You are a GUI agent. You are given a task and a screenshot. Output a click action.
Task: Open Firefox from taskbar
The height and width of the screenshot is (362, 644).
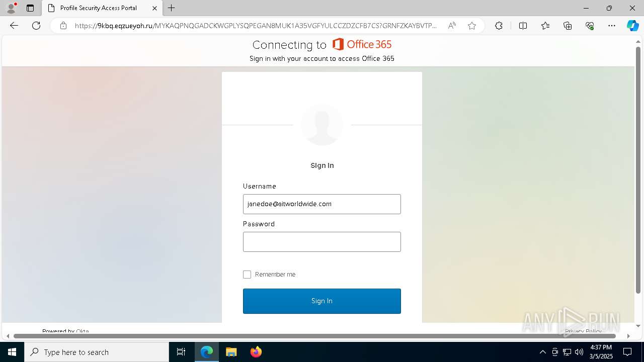256,352
